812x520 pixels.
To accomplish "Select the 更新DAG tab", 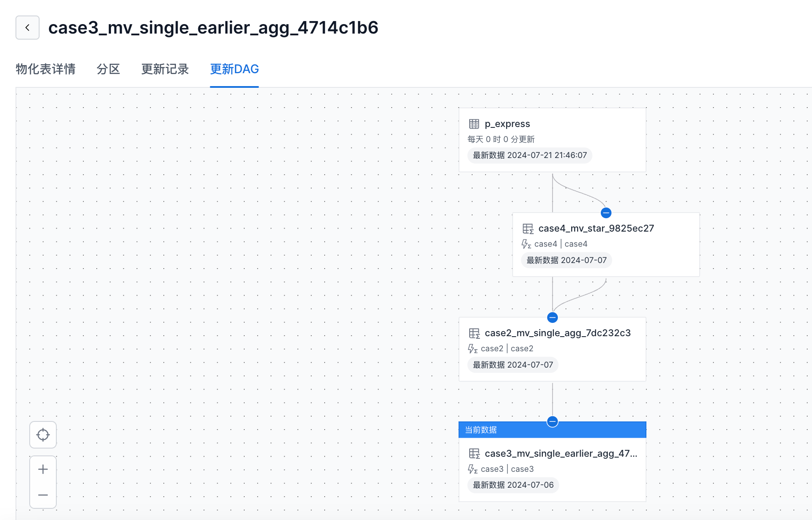I will coord(234,69).
